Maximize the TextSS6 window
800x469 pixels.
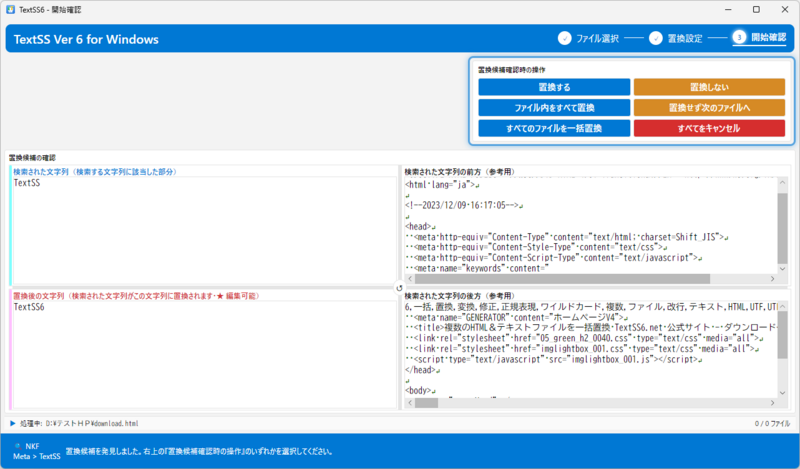click(756, 10)
